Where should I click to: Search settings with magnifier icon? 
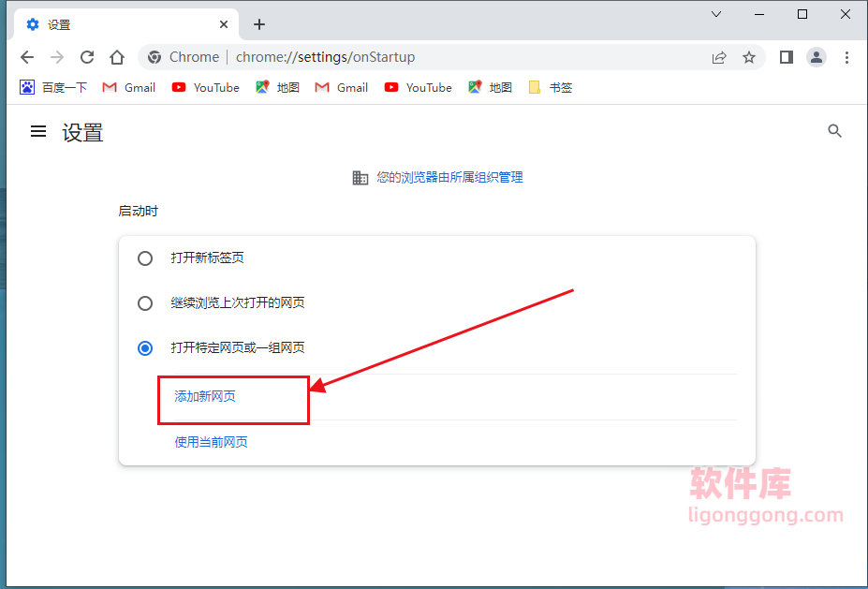point(835,131)
